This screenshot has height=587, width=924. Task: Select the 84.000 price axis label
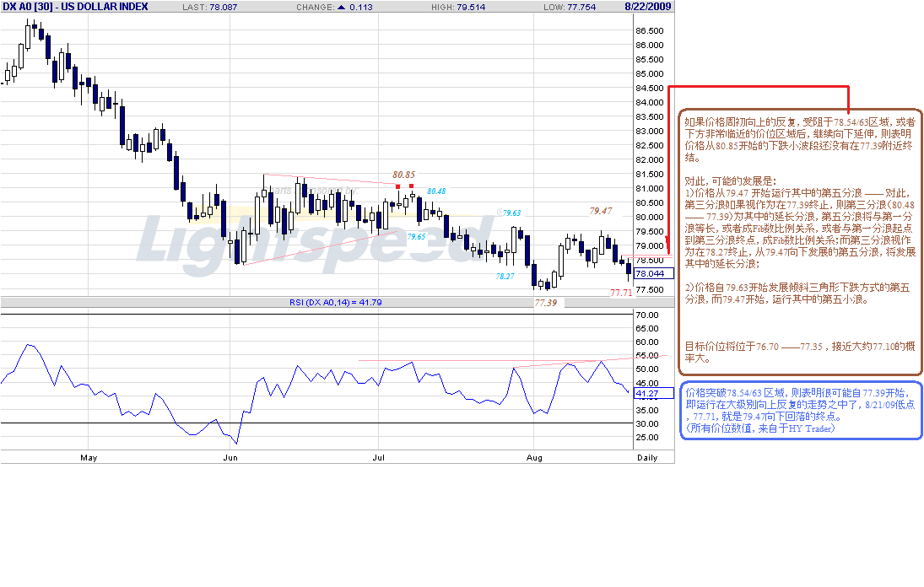[x=650, y=102]
